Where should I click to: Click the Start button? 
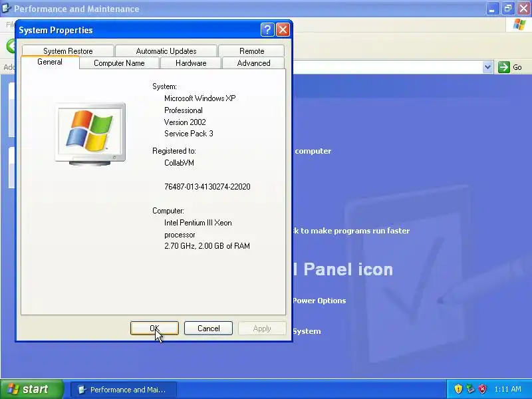coord(31,389)
